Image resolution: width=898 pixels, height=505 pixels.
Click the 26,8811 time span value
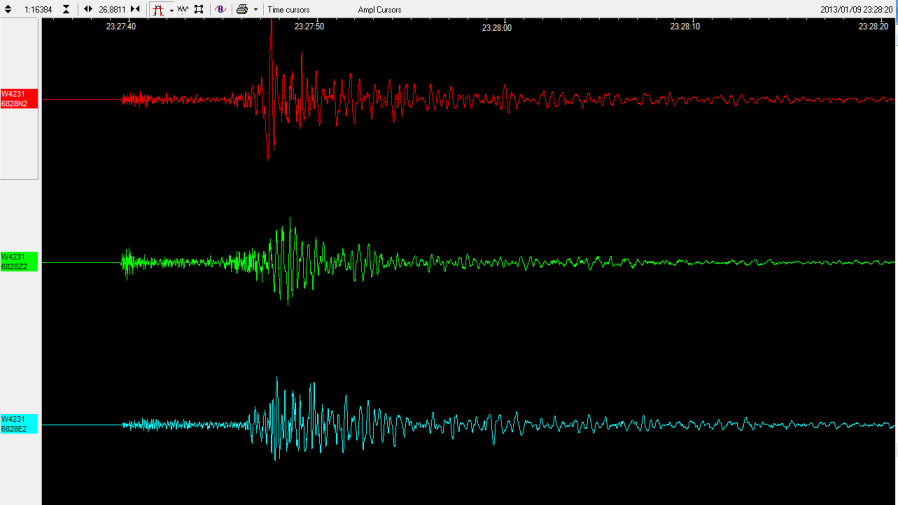pyautogui.click(x=111, y=9)
